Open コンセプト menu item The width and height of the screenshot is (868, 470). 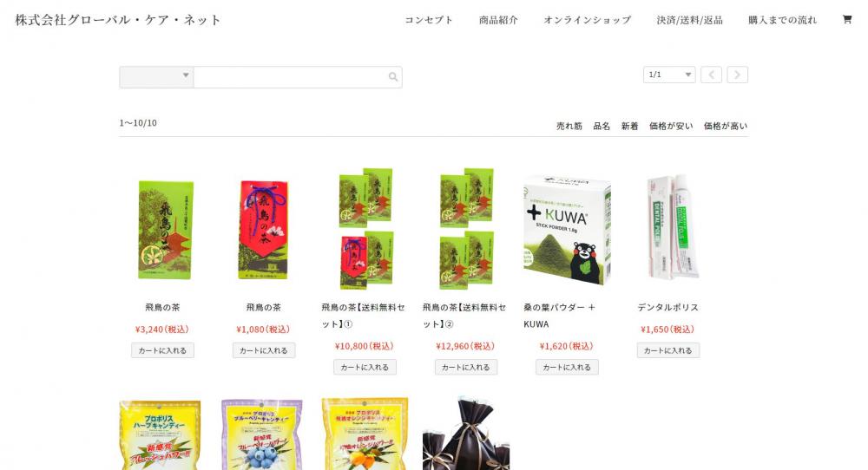click(x=429, y=20)
